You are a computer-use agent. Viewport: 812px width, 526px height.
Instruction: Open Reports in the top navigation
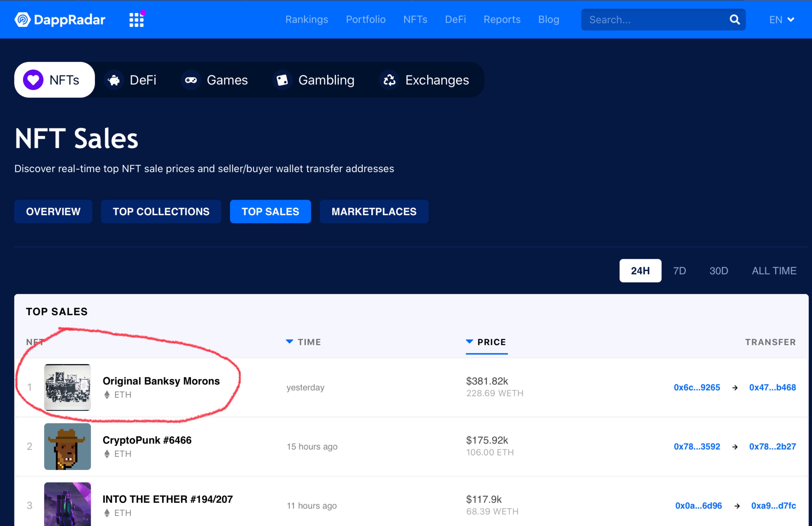[502, 19]
